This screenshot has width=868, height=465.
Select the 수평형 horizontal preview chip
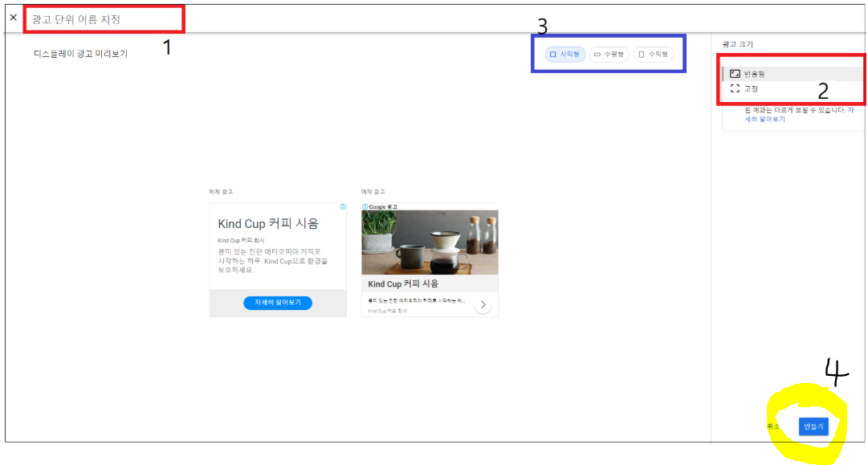(x=609, y=55)
